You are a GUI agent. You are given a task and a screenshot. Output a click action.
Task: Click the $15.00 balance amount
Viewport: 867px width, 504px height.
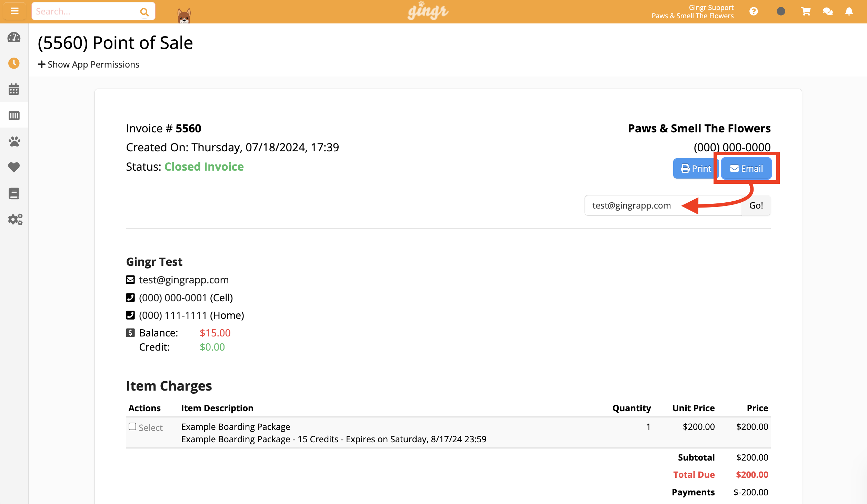click(215, 333)
